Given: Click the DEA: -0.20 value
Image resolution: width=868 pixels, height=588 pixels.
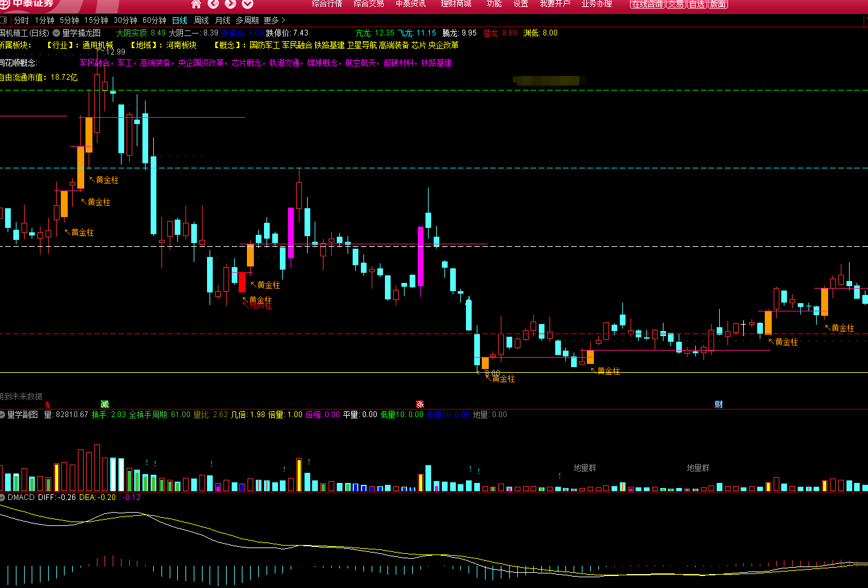Looking at the screenshot, I should pos(97,497).
